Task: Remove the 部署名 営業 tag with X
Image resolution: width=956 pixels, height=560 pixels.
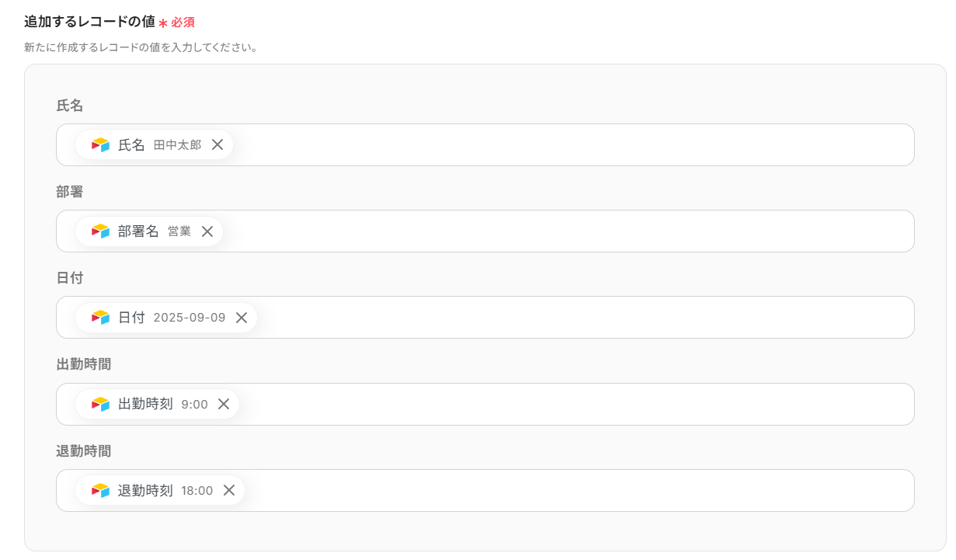Action: (207, 231)
